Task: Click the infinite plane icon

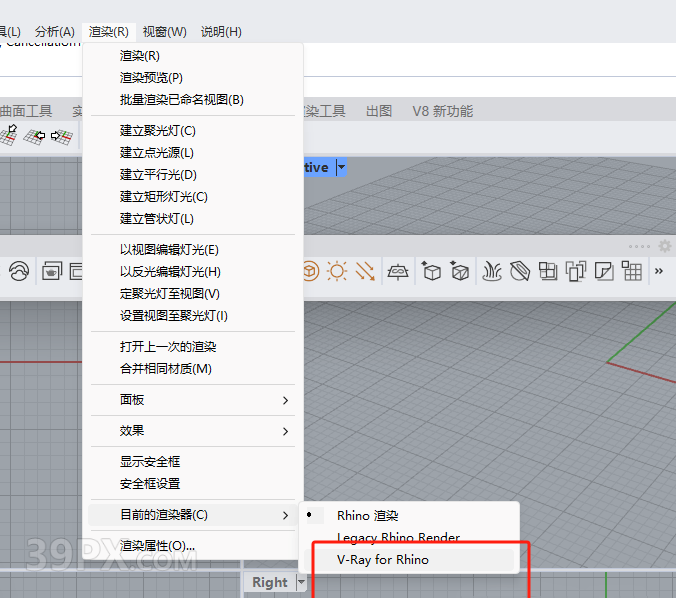Action: click(398, 270)
